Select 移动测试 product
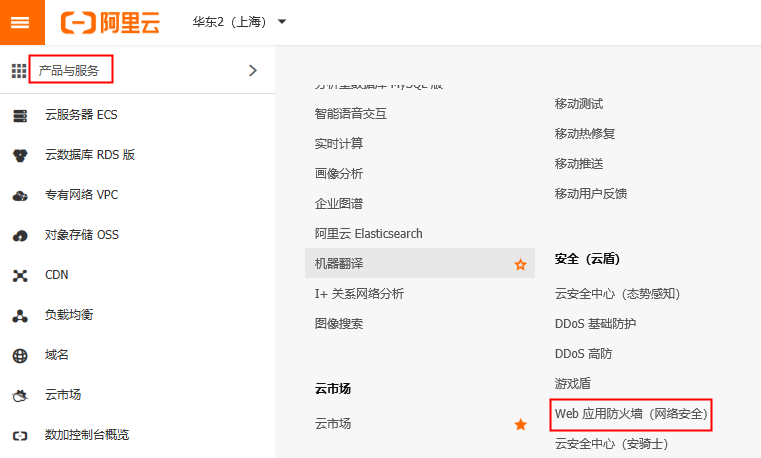This screenshot has height=458, width=761. (x=579, y=103)
